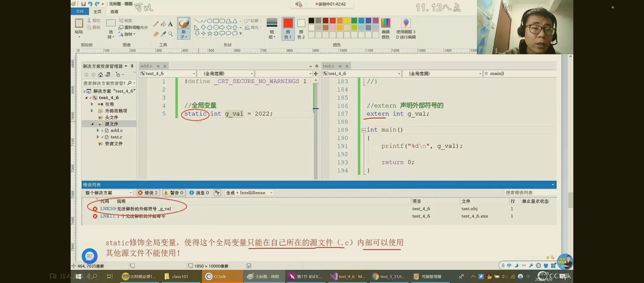This screenshot has width=644, height=283.
Task: Activate the color picker eyedropper
Action: coord(163,34)
